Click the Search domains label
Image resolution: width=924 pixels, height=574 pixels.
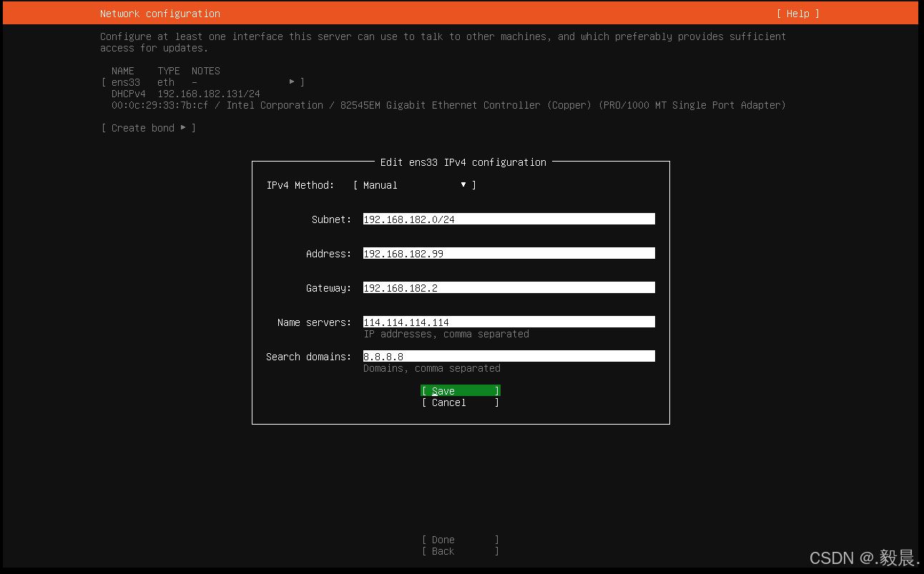point(309,357)
